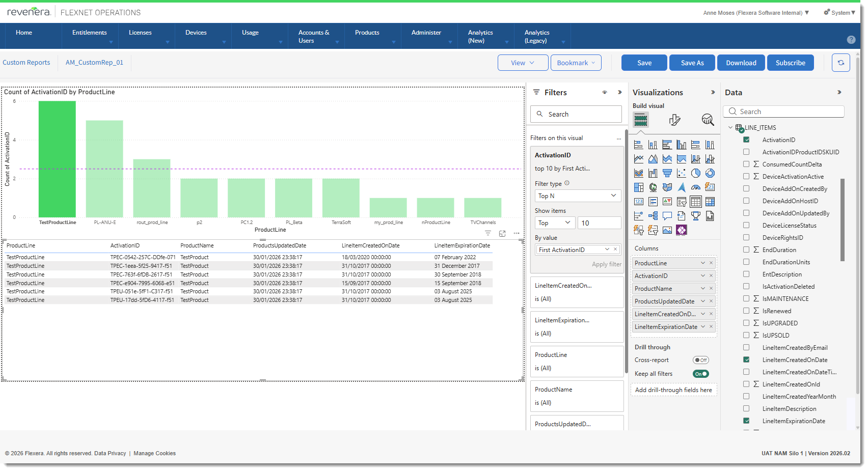
Task: Click the refresh icon beside Subscribe
Action: click(840, 63)
